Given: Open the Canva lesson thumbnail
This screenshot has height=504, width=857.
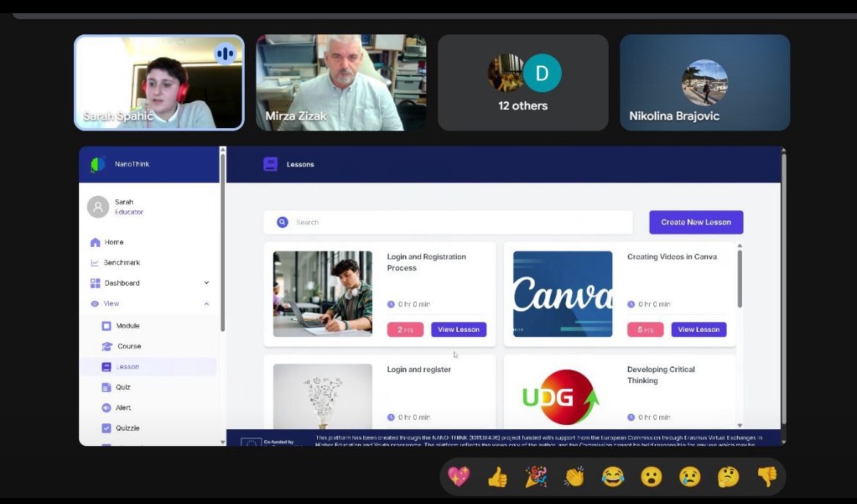Looking at the screenshot, I should point(563,294).
